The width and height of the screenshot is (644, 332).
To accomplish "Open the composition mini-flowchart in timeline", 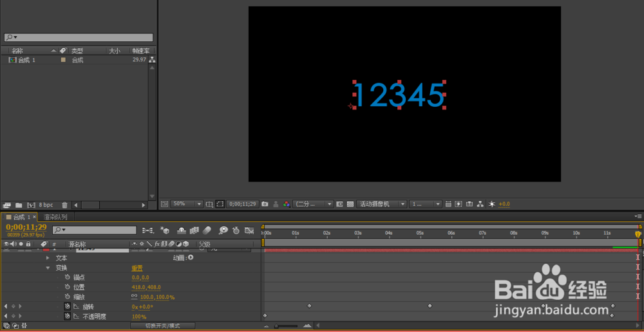I will point(148,230).
